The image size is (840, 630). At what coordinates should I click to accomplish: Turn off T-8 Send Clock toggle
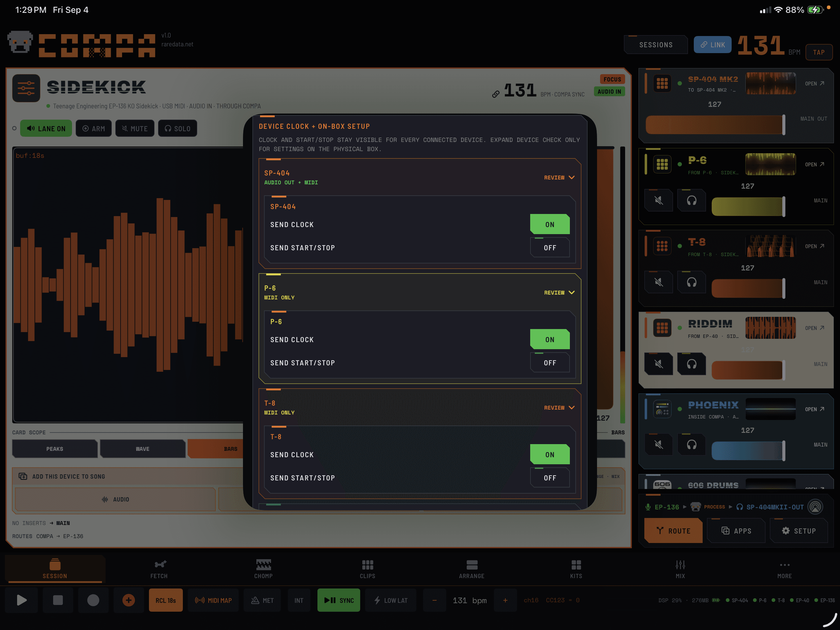pyautogui.click(x=549, y=454)
